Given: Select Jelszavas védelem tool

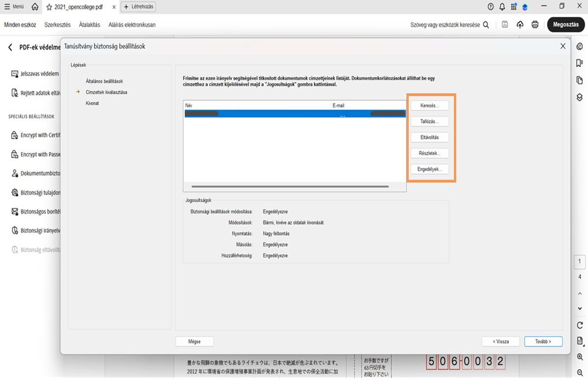Looking at the screenshot, I should pos(35,74).
